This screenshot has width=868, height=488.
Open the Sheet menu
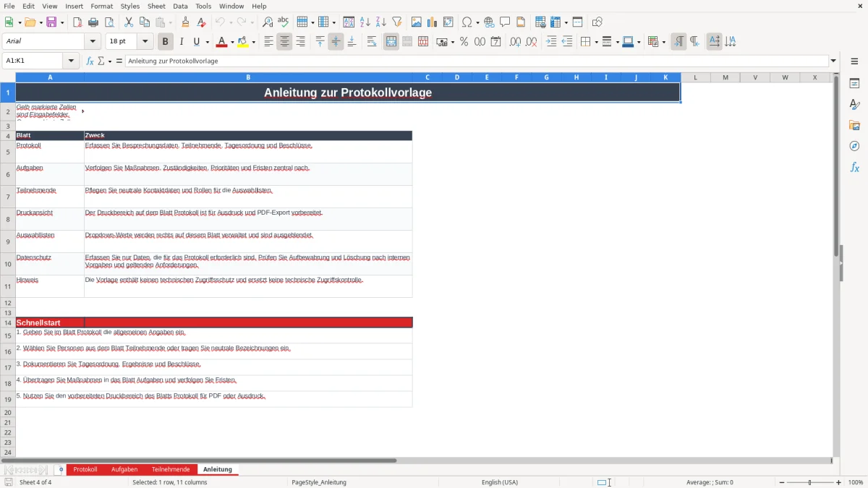(x=156, y=6)
